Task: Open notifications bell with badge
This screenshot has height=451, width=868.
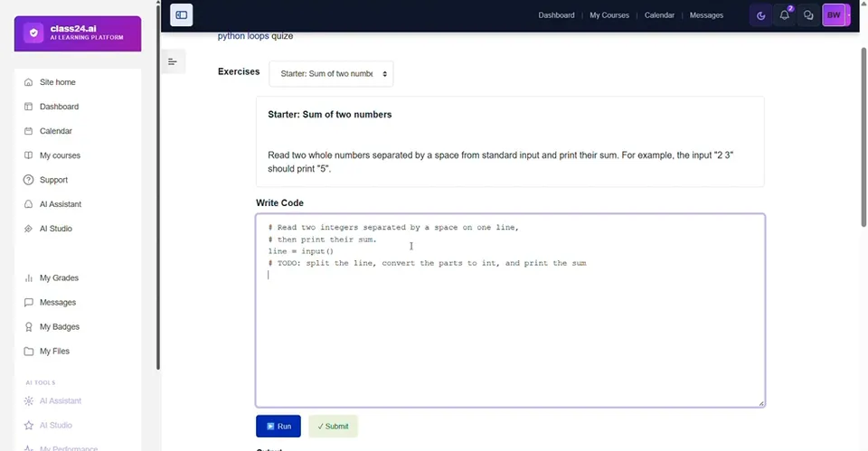Action: pyautogui.click(x=785, y=15)
